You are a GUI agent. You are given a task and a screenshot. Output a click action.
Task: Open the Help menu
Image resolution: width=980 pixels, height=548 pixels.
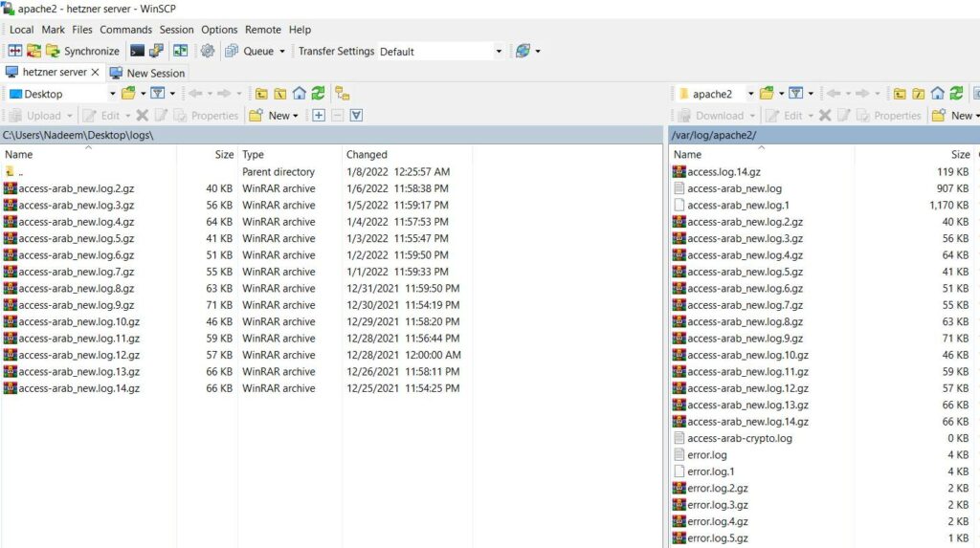300,30
